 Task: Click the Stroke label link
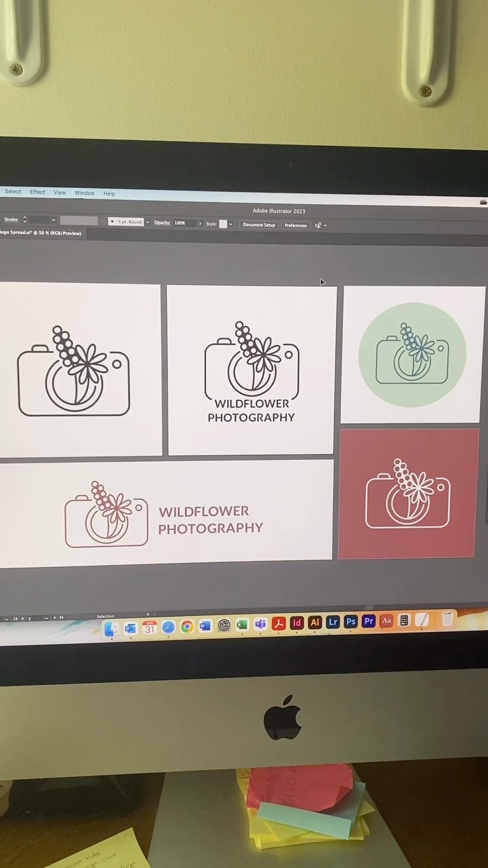point(12,220)
